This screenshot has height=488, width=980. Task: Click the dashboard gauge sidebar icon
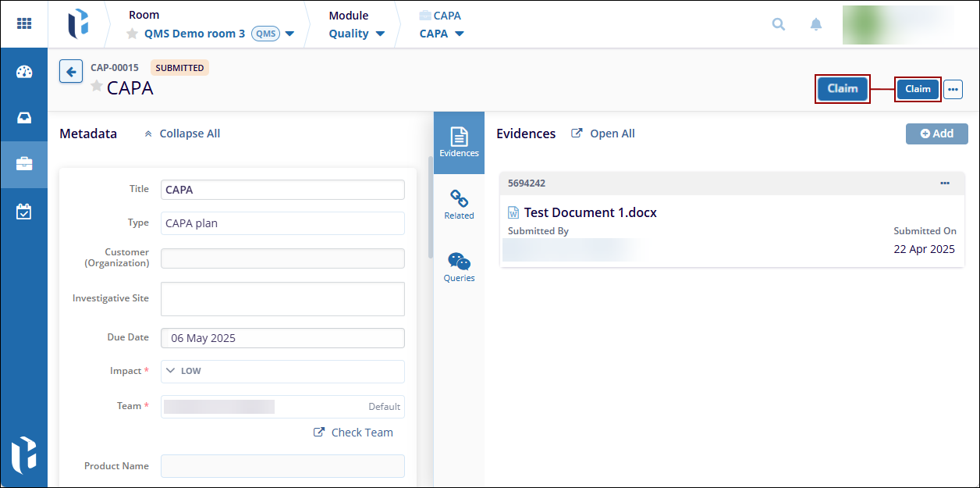pyautogui.click(x=24, y=72)
